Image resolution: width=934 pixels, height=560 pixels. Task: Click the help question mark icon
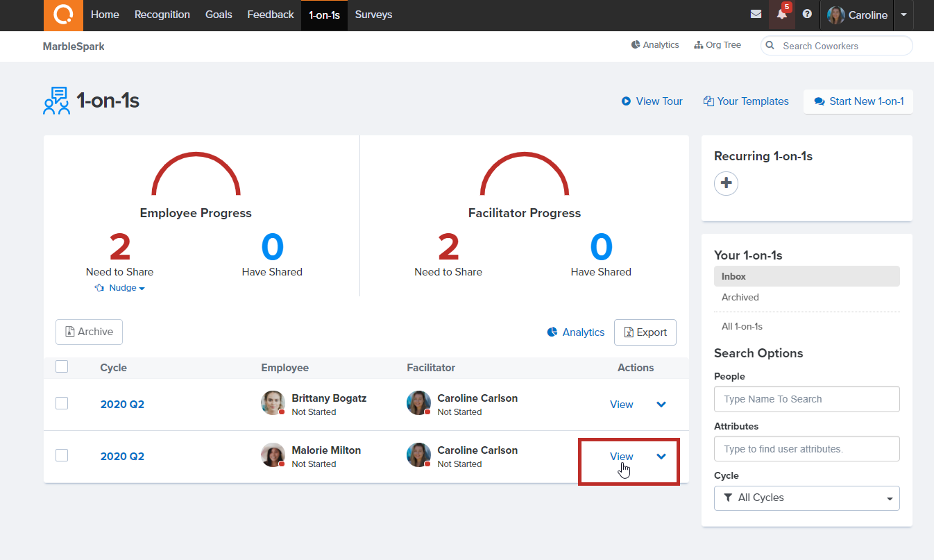pos(807,15)
